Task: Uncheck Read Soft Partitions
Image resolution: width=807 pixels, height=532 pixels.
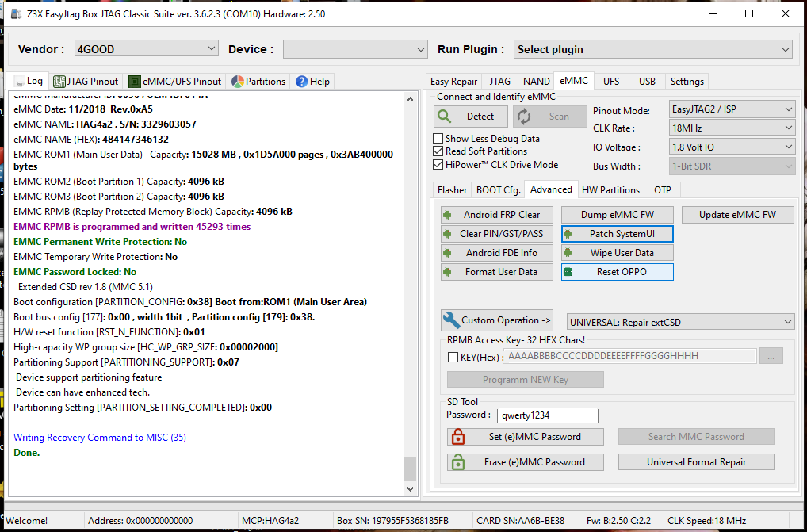Action: pos(438,151)
